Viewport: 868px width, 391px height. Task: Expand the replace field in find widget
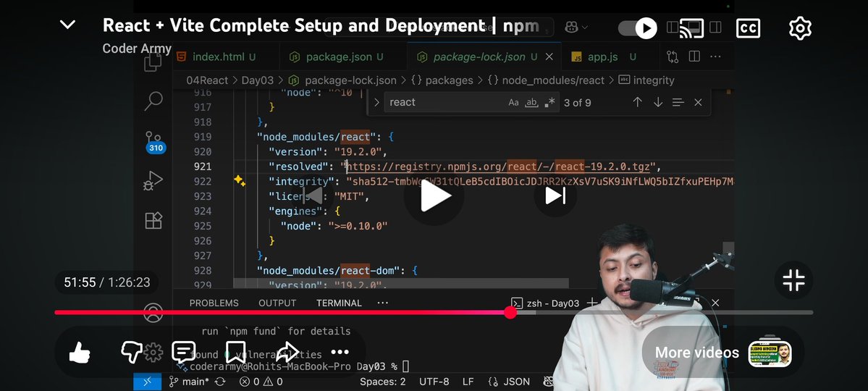376,103
